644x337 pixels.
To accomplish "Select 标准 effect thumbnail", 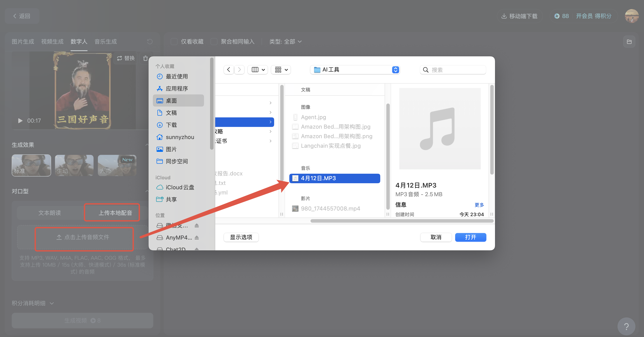I will [31, 165].
